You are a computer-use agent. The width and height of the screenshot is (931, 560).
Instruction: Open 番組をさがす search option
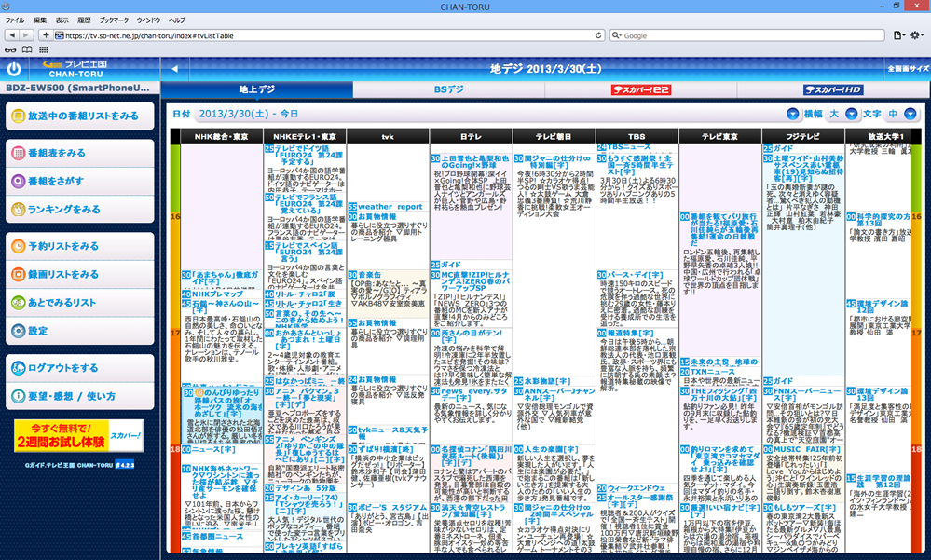[x=79, y=181]
